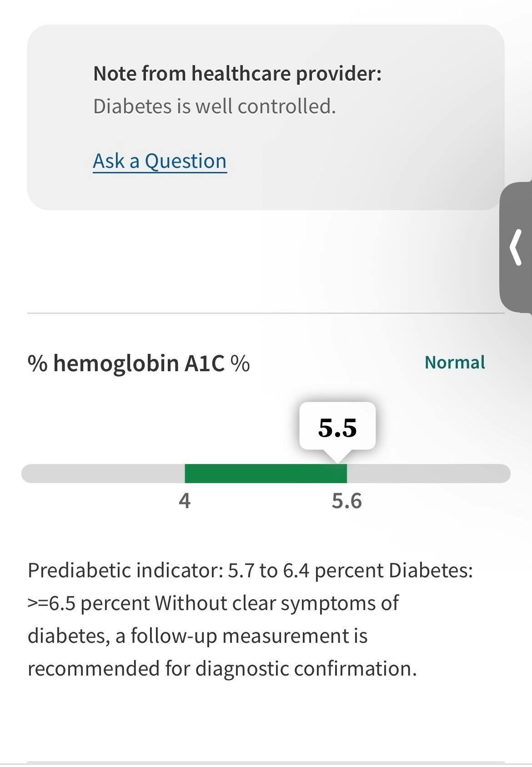Tap the 5.5 result value bubble
The width and height of the screenshot is (532, 767).
337,428
